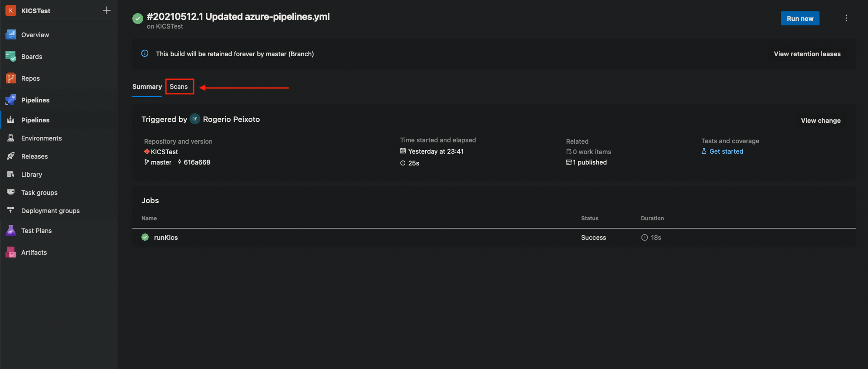The width and height of the screenshot is (868, 369).
Task: Switch to the Summary tab
Action: (147, 87)
